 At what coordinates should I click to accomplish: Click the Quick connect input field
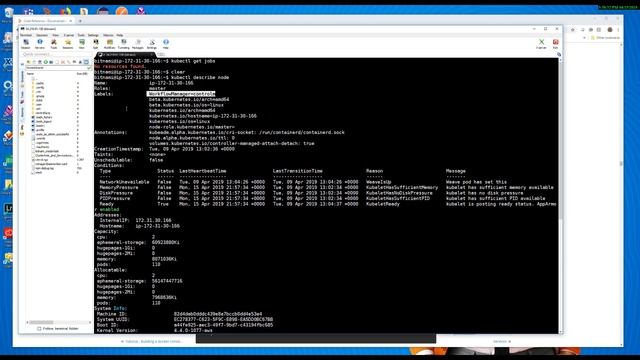point(56,54)
